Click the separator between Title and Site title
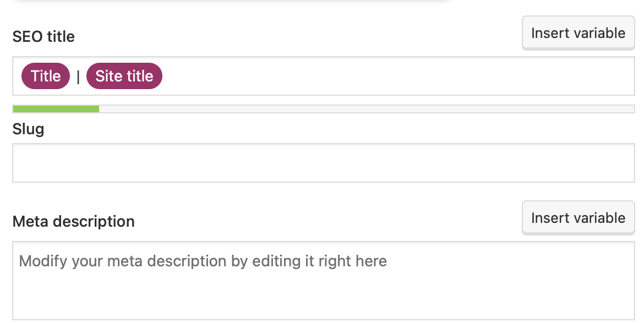Image resolution: width=644 pixels, height=323 pixels. click(x=79, y=76)
